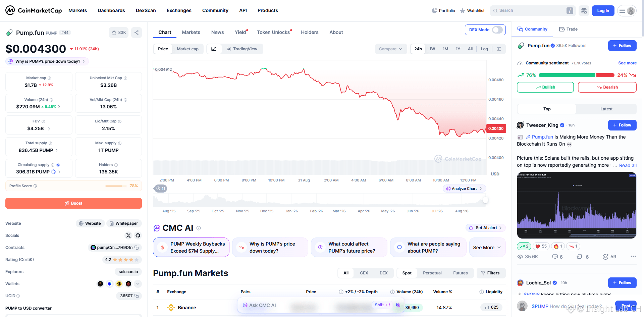The image size is (644, 317).
Task: Open the Compare dropdown
Action: [391, 49]
